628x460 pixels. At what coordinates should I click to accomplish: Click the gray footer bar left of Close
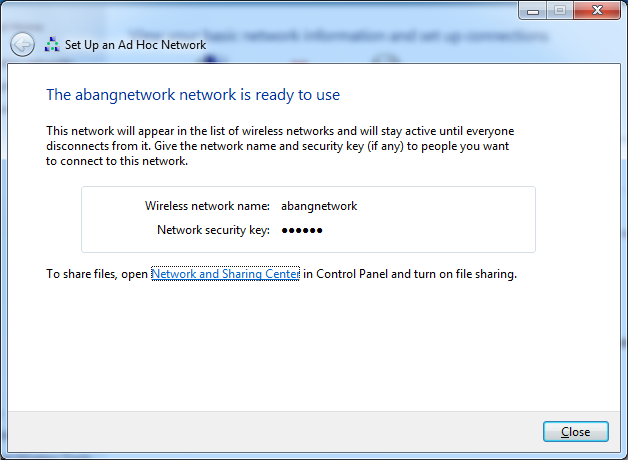pyautogui.click(x=276, y=432)
